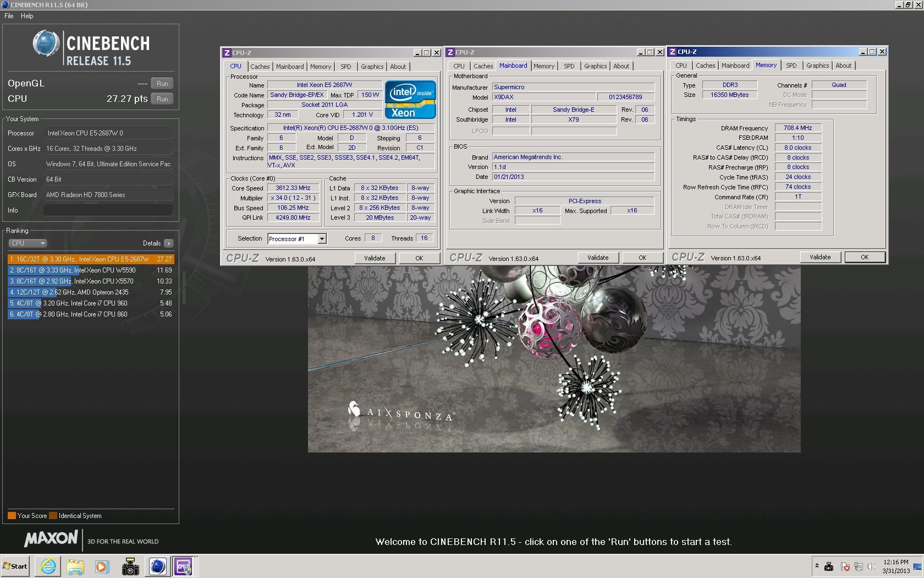Show hidden system tray icons

(816, 566)
